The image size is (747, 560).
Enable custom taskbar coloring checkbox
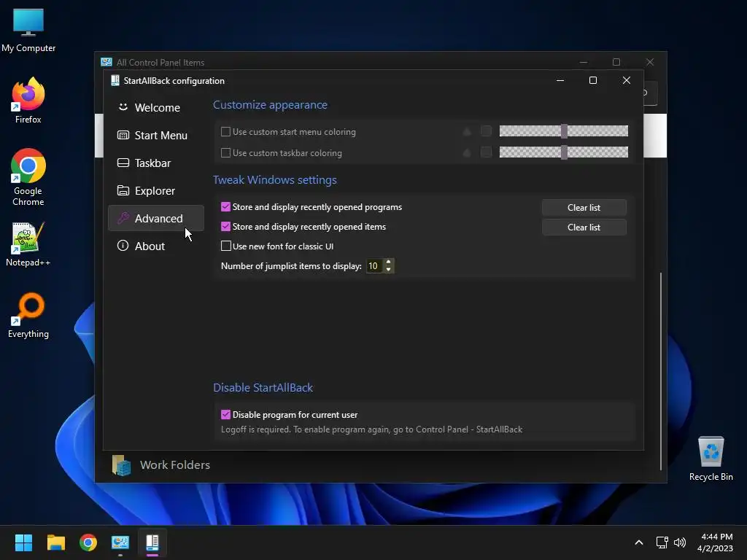click(x=226, y=153)
